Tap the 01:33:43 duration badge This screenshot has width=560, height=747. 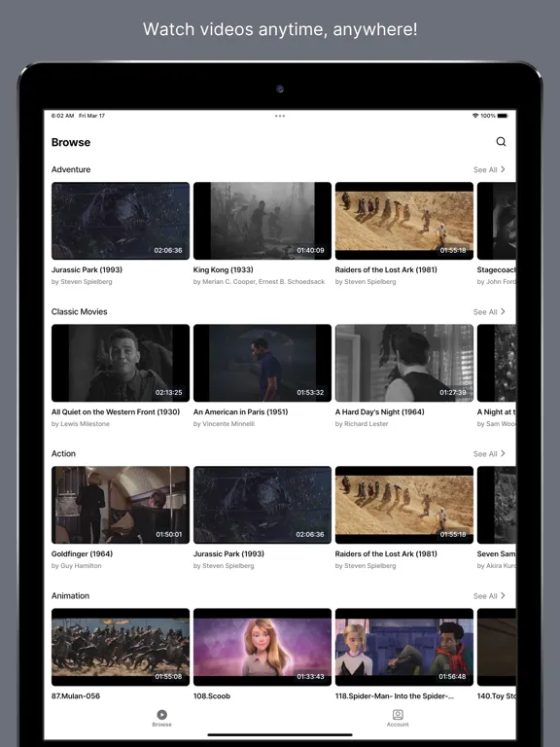pyautogui.click(x=310, y=677)
